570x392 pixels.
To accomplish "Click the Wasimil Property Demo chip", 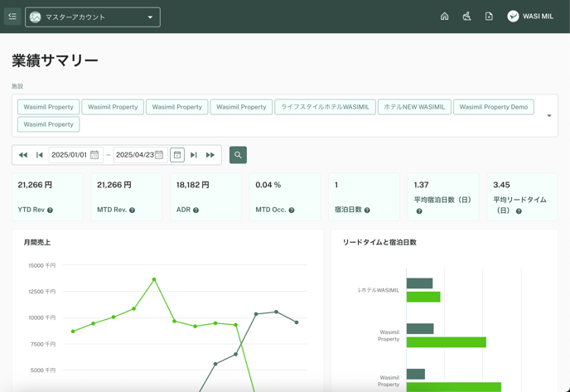I will (x=493, y=107).
